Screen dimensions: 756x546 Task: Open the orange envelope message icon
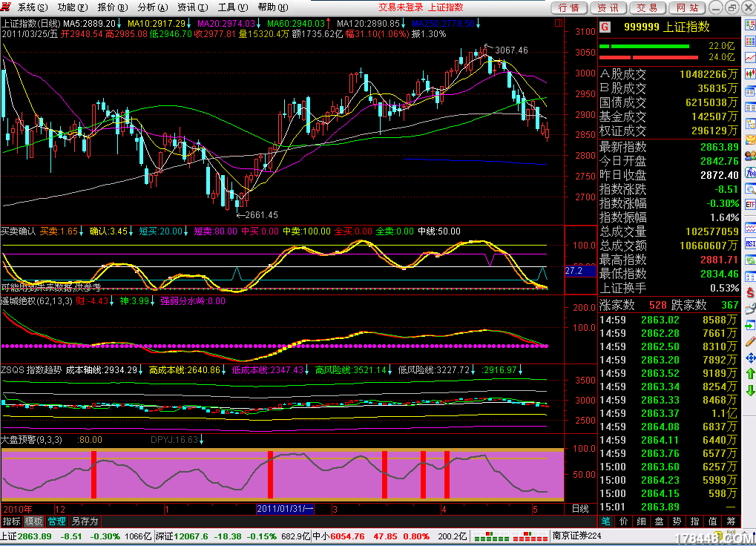coord(750,139)
